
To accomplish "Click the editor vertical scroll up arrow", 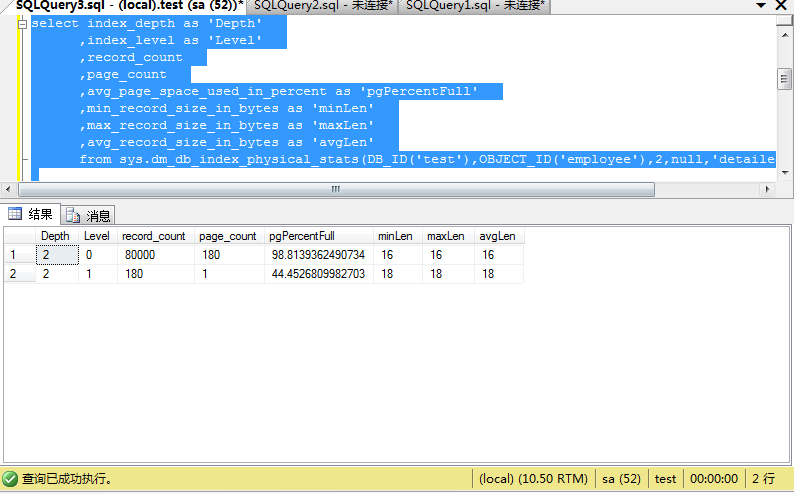I will 785,35.
